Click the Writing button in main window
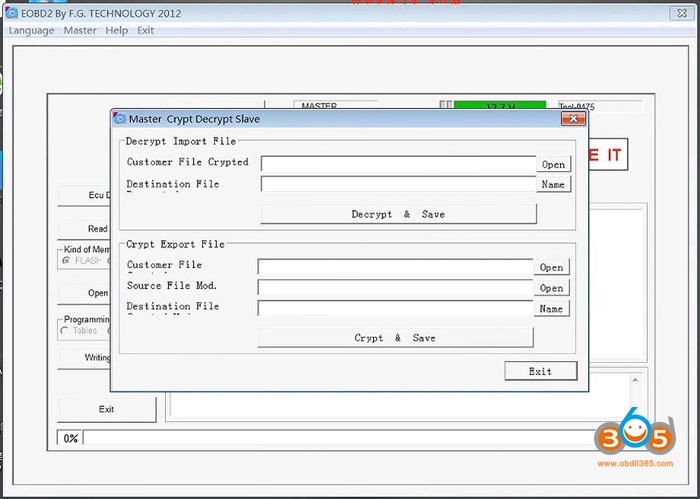Screen dimensions: 700x499 (84, 358)
